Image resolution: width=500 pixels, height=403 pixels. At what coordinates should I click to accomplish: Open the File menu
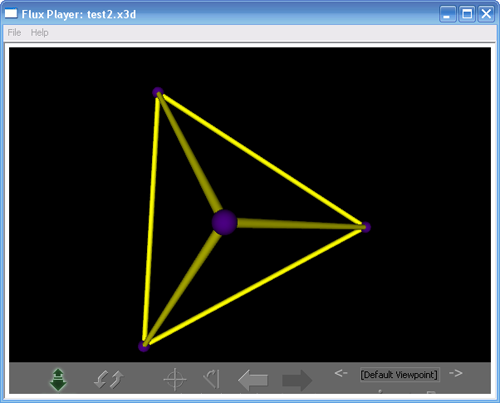pyautogui.click(x=14, y=33)
